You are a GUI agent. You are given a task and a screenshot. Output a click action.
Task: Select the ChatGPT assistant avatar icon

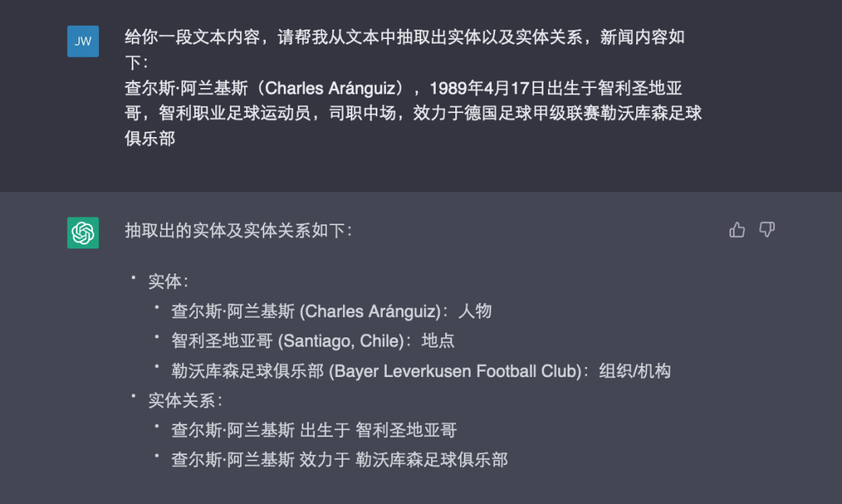(83, 233)
